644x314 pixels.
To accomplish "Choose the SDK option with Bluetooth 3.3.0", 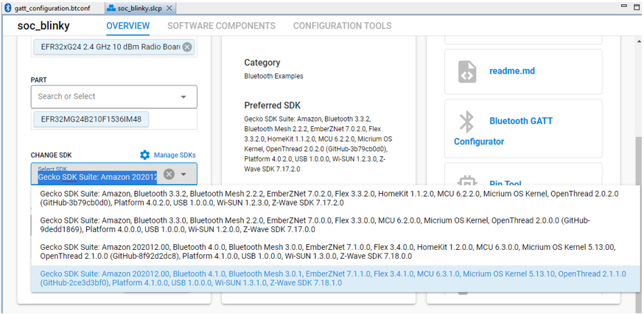I will point(329,225).
